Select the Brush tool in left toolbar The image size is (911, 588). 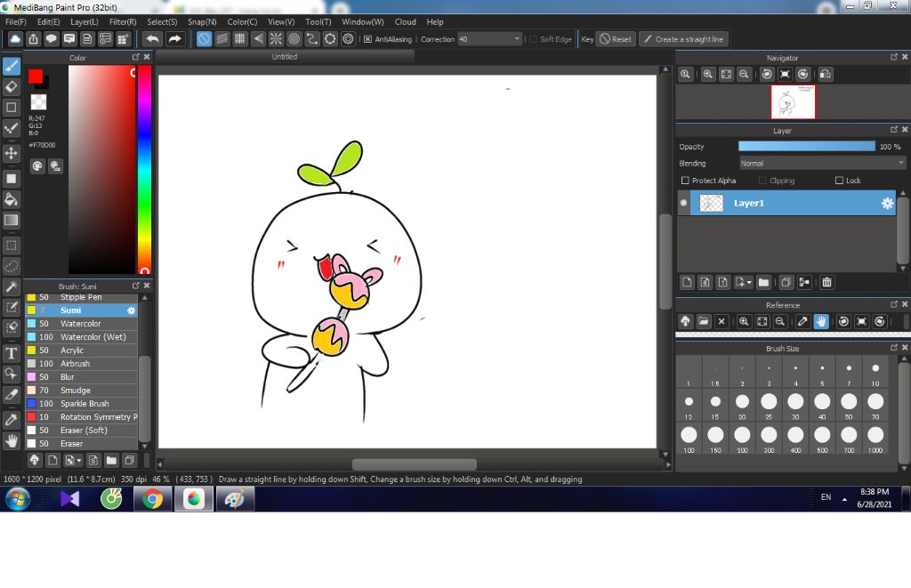(11, 66)
